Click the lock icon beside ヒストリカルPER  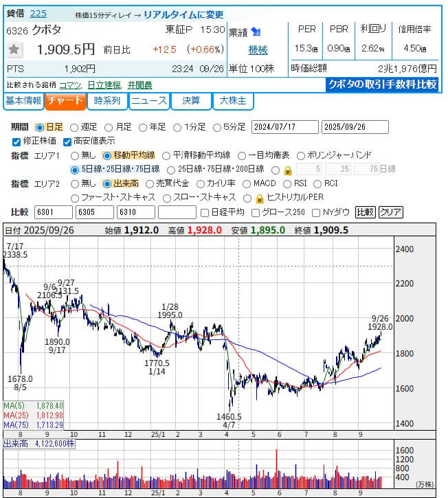pyautogui.click(x=260, y=198)
